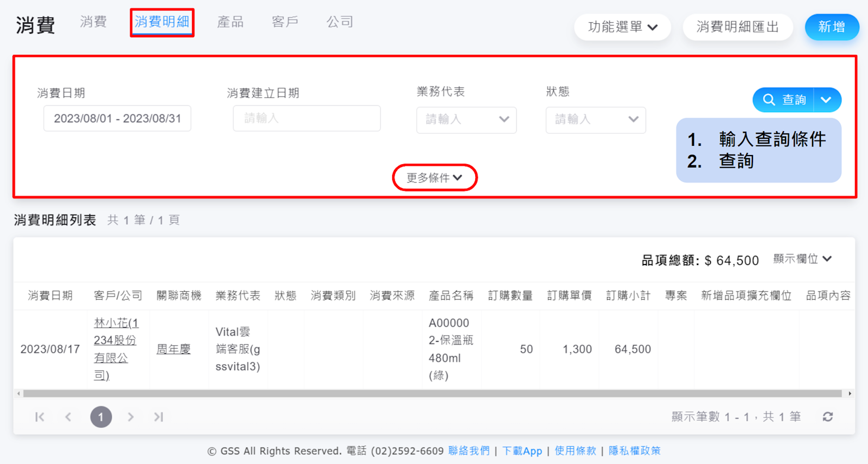Click the 新增 button
This screenshot has height=464, width=868.
click(831, 27)
